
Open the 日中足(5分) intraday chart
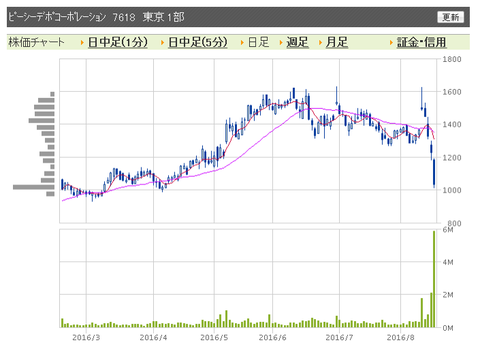click(x=198, y=42)
